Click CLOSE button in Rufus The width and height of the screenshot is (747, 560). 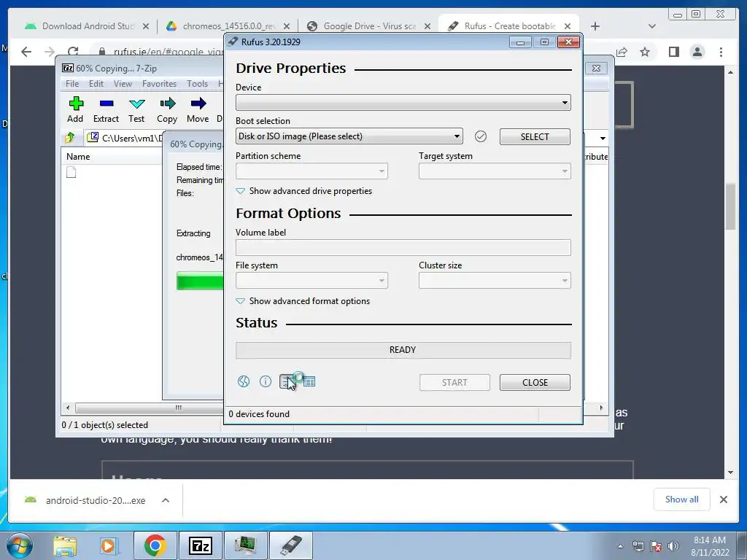[535, 382]
